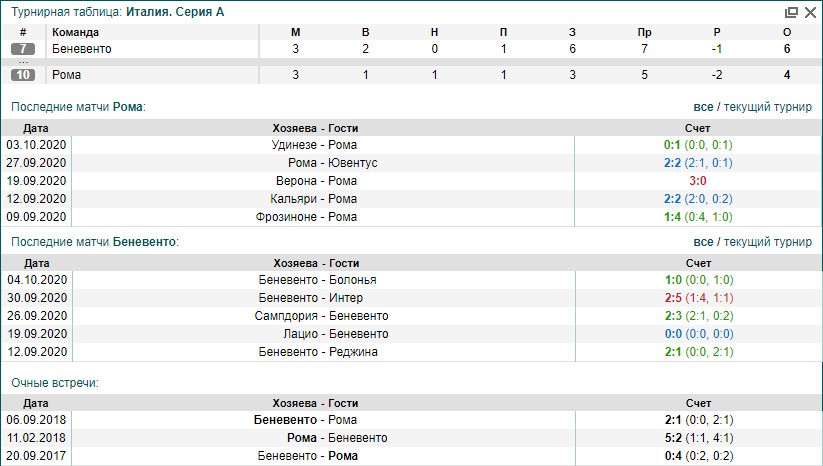Show all of Roma's recent matches
Viewport: 823px width, 466px height.
pos(702,106)
